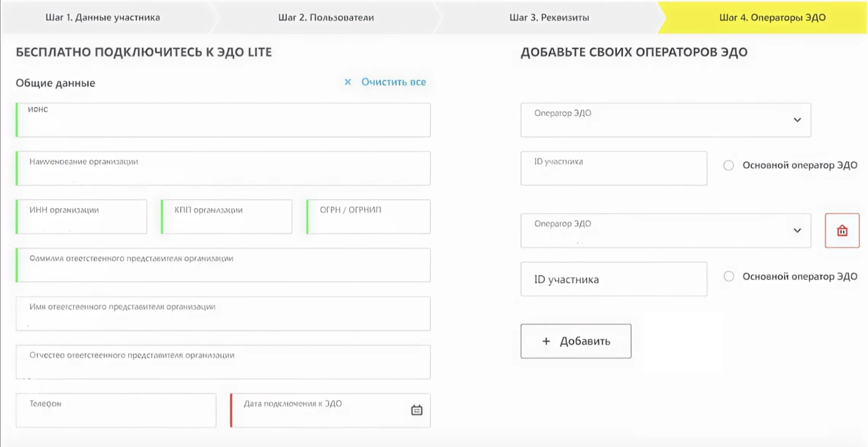Expand the first Оператор ЭДО dropdown
This screenshot has height=447, width=868.
coord(797,120)
